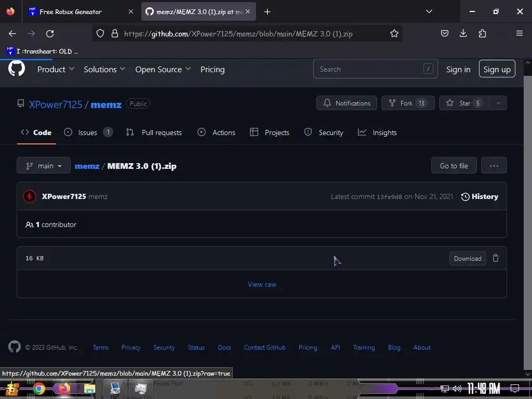Bookmark this page with the star icon
The width and height of the screenshot is (532, 399).
click(394, 34)
